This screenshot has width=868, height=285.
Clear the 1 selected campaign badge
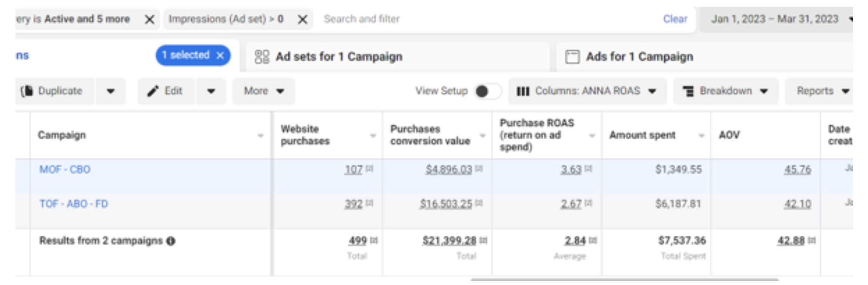point(220,55)
